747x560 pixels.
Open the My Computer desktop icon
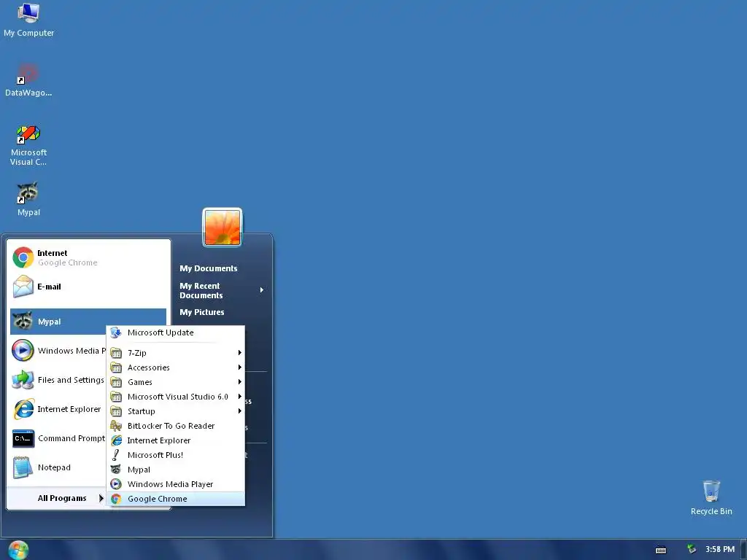(28, 20)
